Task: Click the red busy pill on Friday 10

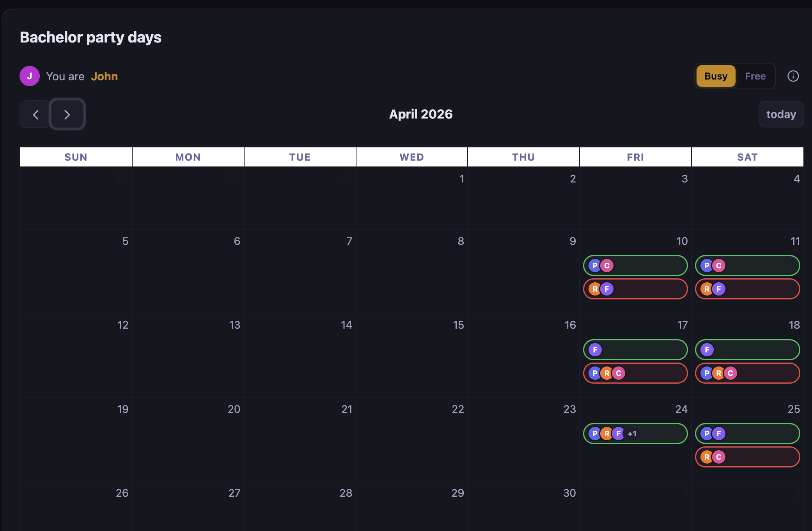Action: point(635,289)
